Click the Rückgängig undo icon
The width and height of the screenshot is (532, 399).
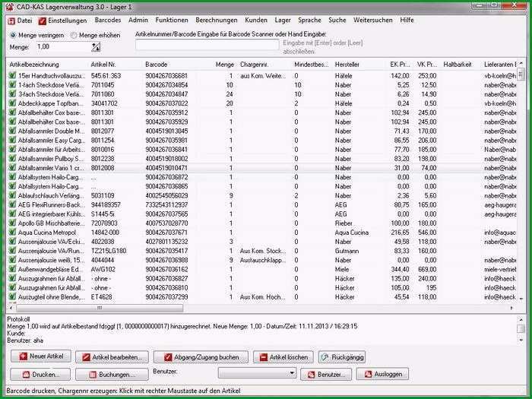[325, 357]
